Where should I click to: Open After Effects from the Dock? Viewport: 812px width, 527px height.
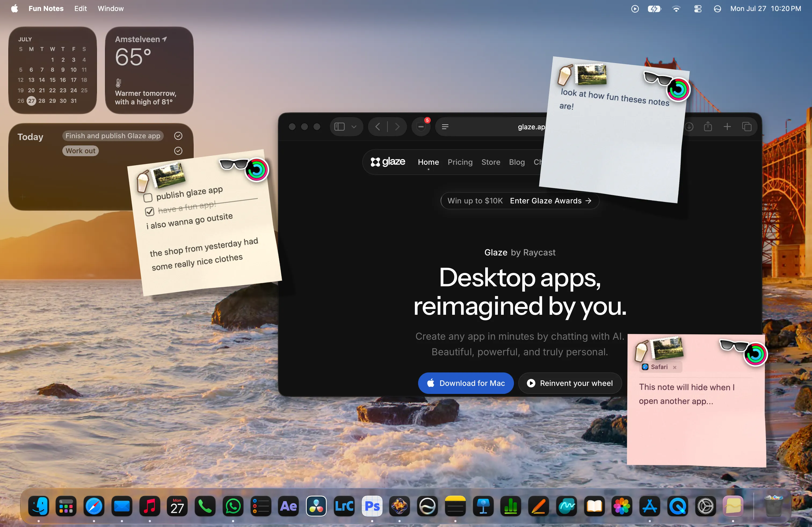coord(288,506)
